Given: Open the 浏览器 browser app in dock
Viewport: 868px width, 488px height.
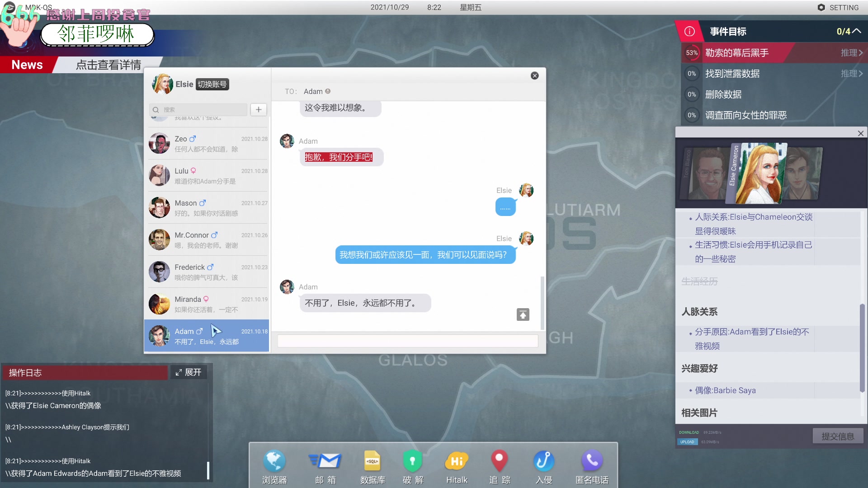Looking at the screenshot, I should tap(274, 467).
